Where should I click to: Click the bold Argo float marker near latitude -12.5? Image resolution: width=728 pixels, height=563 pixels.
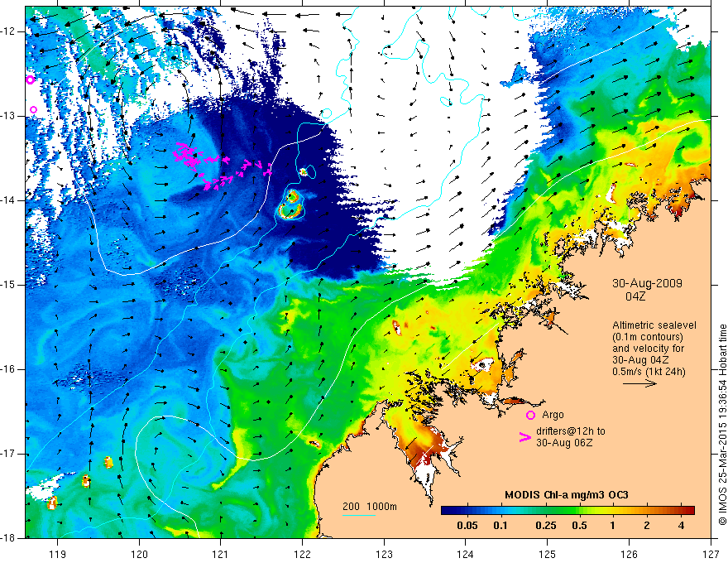(x=30, y=80)
